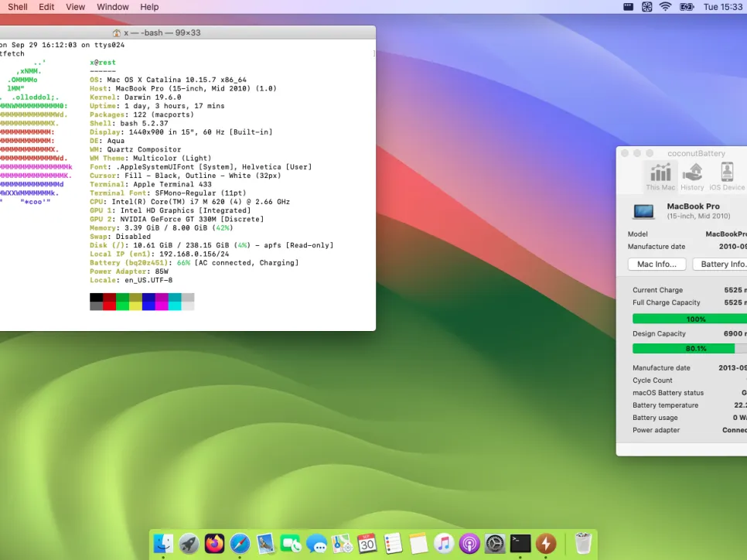Click the Mac Info... button
This screenshot has height=560, width=747.
coord(657,264)
